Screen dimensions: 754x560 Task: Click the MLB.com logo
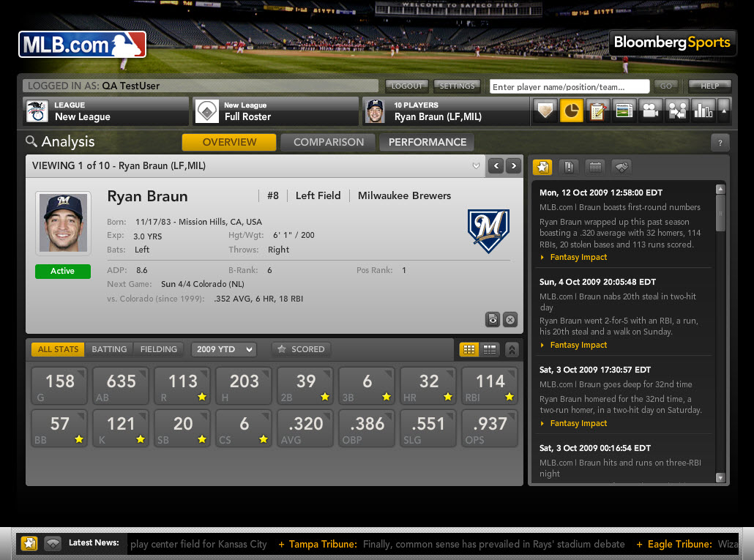[x=82, y=45]
